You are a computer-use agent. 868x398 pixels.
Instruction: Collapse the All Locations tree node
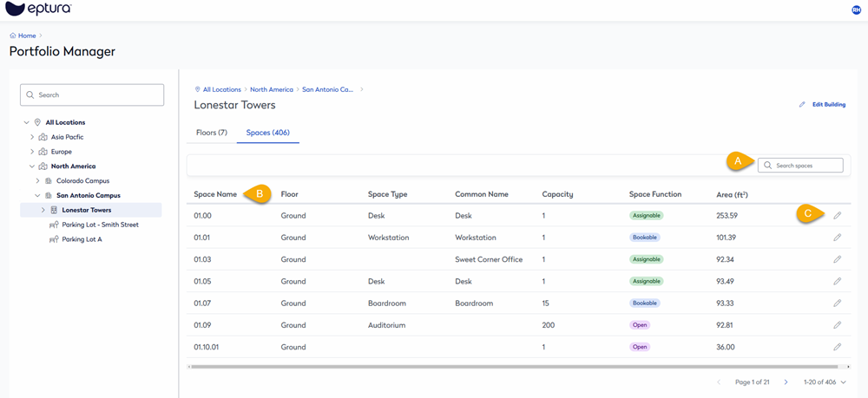coord(27,122)
